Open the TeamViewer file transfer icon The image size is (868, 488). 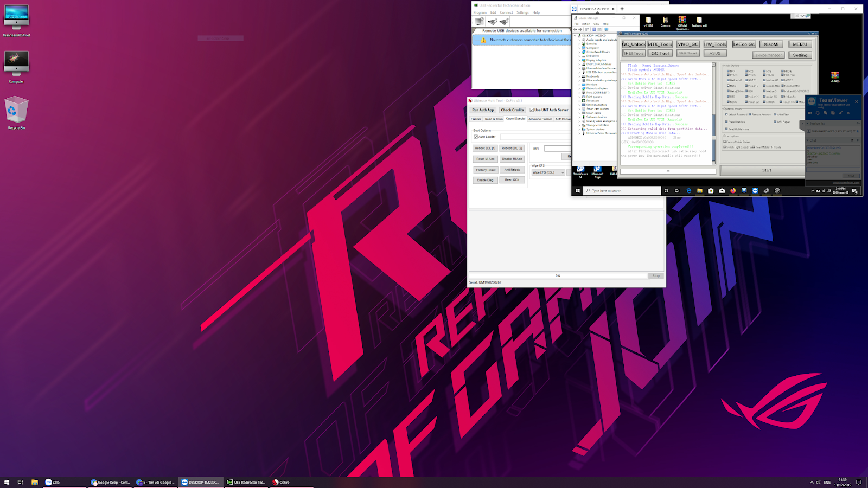[x=833, y=113]
